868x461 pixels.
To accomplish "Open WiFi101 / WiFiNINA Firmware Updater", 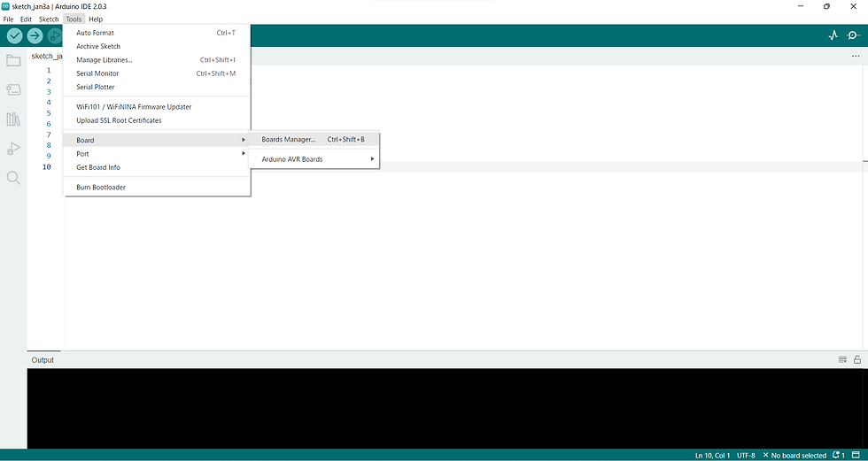I will pyautogui.click(x=158, y=107).
